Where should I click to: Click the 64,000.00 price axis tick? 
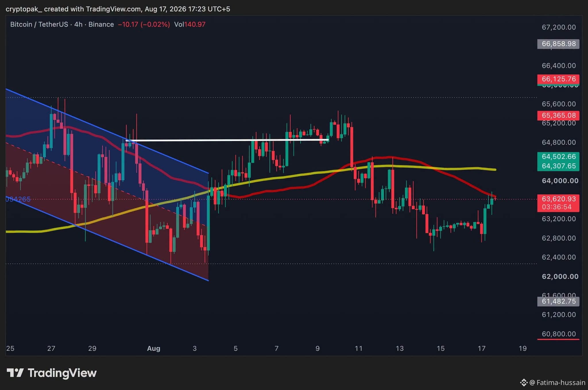(560, 181)
